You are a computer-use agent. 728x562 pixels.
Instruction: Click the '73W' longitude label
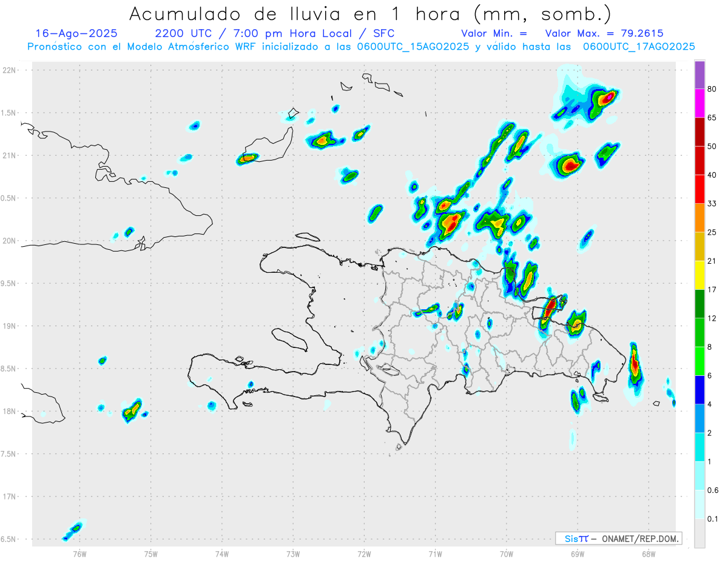pos(293,553)
